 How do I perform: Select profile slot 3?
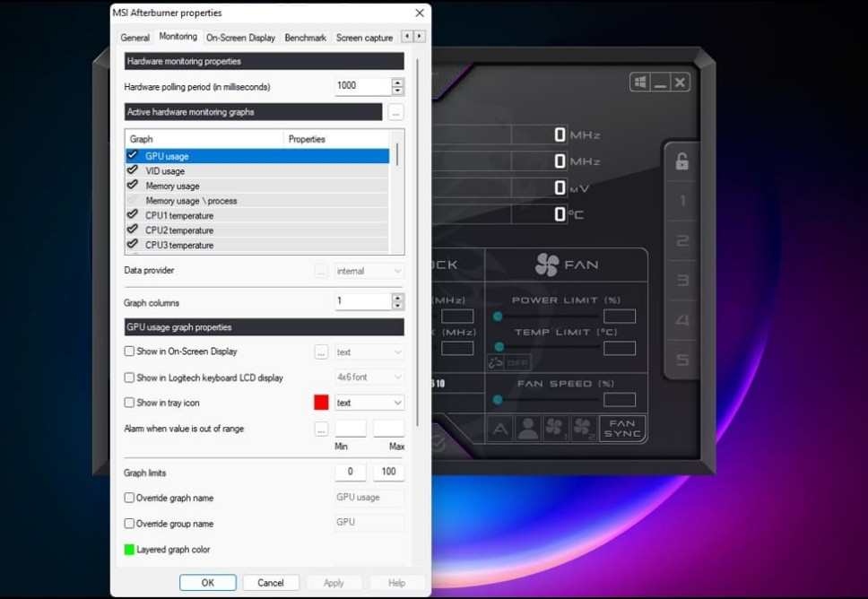click(x=682, y=281)
